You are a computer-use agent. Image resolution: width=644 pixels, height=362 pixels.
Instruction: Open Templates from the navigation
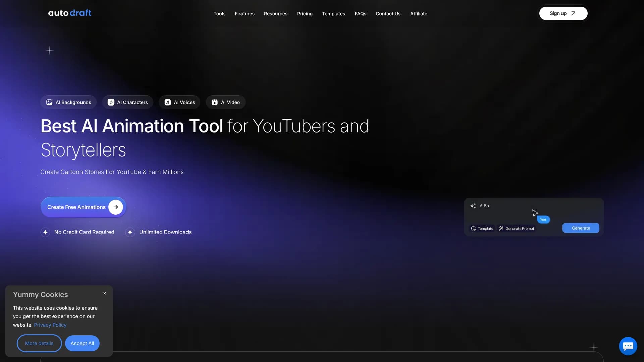(333, 14)
